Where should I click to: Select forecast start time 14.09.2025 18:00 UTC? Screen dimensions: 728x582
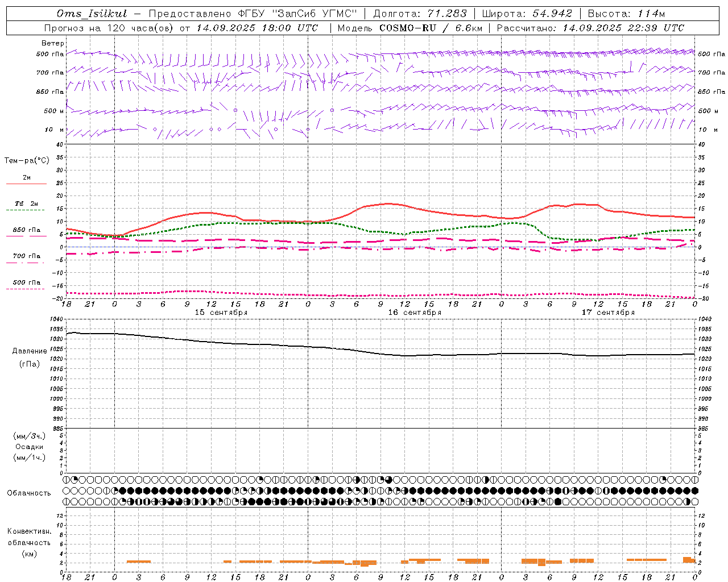click(x=257, y=28)
